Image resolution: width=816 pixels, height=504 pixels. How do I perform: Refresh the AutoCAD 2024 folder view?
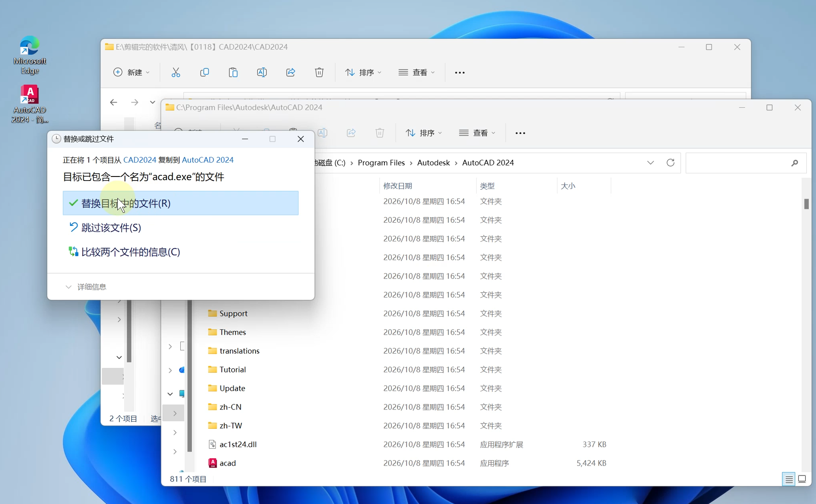[671, 163]
